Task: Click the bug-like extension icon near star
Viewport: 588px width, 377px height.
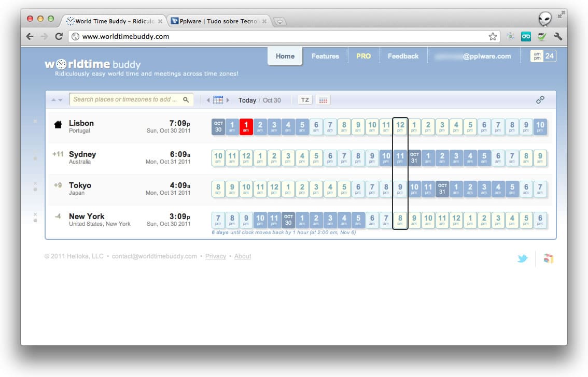Action: [x=510, y=36]
